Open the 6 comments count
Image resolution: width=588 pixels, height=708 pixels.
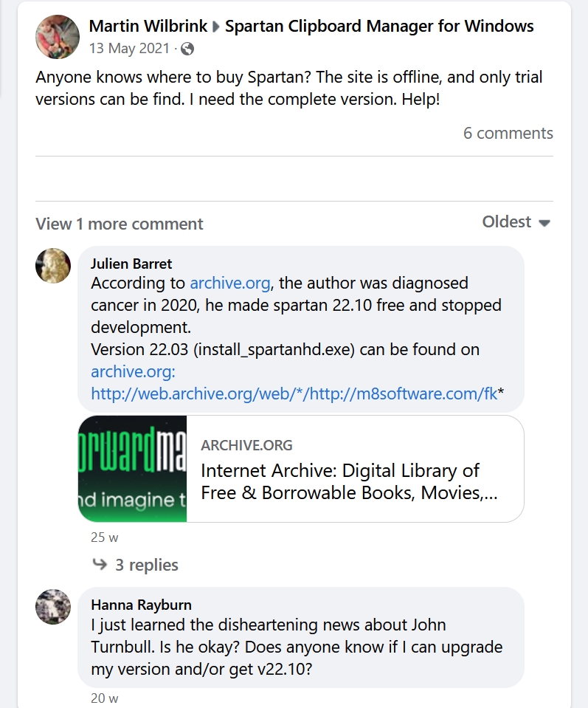(x=508, y=133)
